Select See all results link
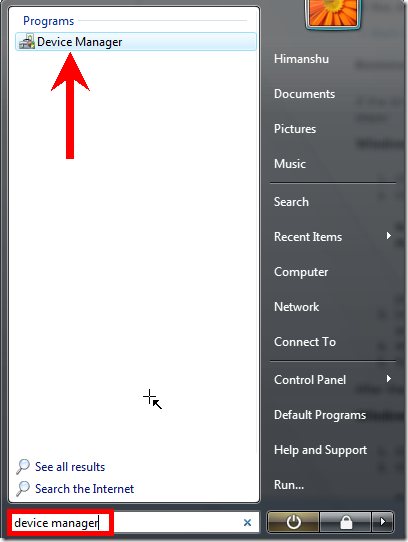408x542 pixels. pyautogui.click(x=70, y=467)
